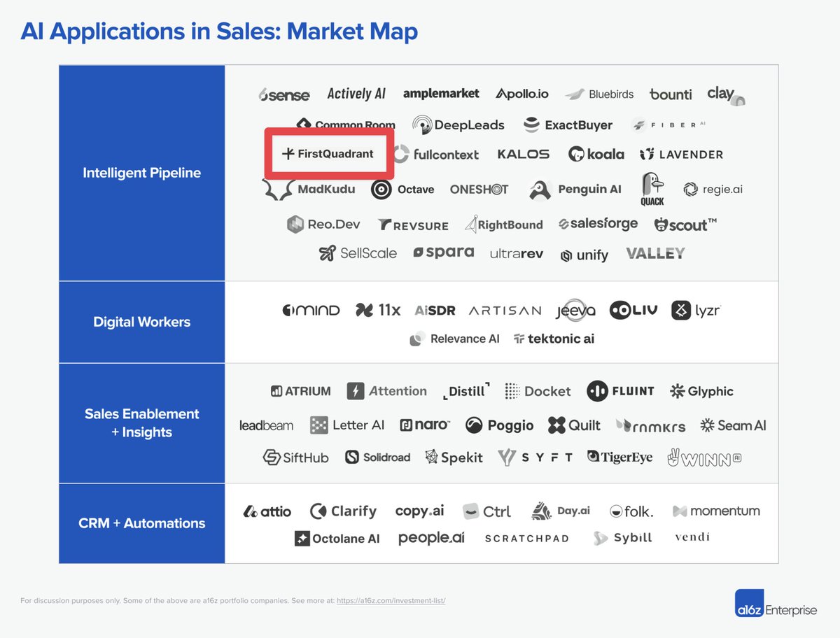Select the koala logo
This screenshot has height=638, width=840.
click(596, 154)
